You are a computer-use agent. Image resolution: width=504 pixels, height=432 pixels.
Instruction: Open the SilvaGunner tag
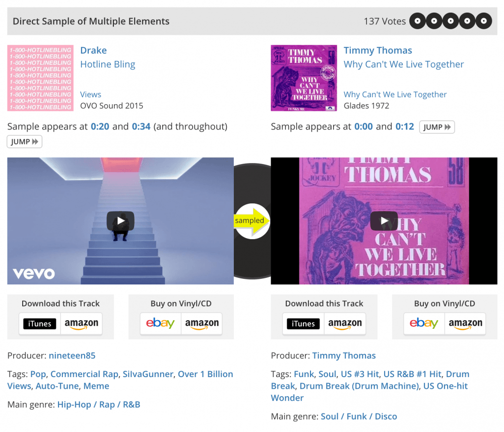coord(148,374)
